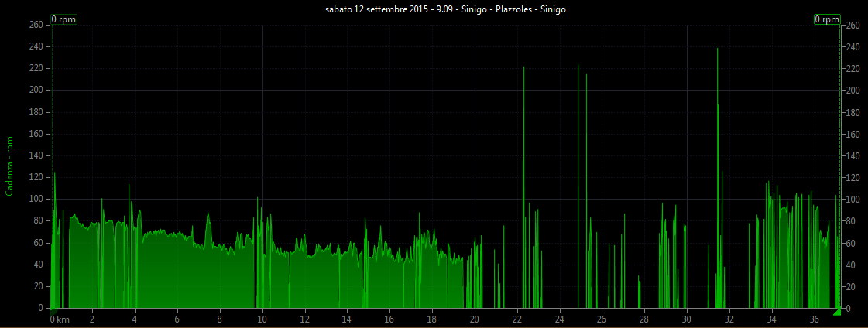Click the green triangle marker at chart's bottom-right
Screen dimensions: 868x328
click(x=836, y=312)
